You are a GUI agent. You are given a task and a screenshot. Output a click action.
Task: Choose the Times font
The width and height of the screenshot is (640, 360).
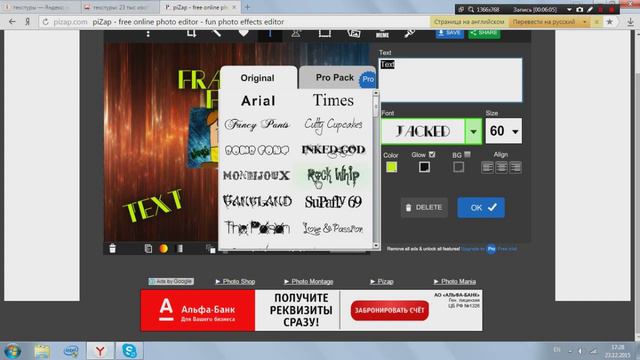333,100
